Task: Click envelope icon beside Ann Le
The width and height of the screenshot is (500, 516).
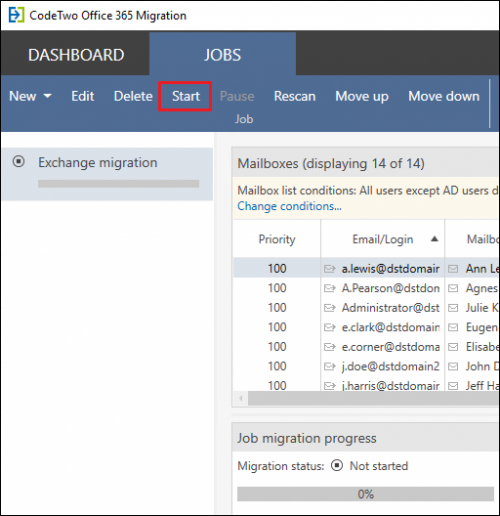Action: point(453,269)
